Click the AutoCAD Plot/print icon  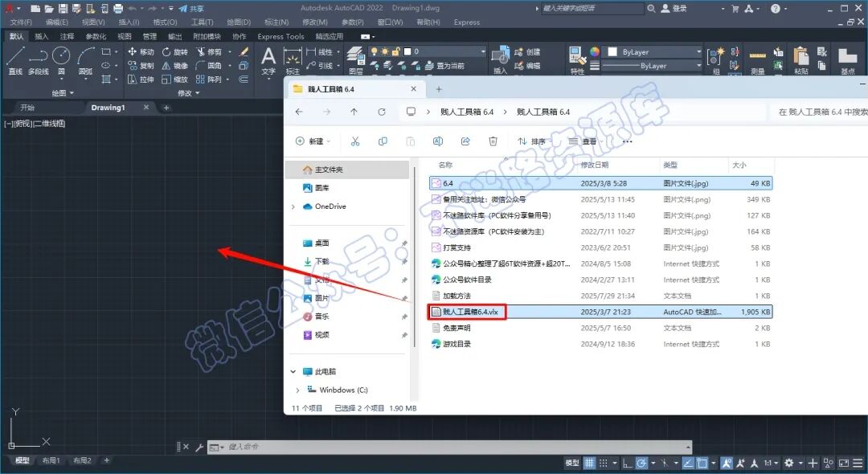118,8
